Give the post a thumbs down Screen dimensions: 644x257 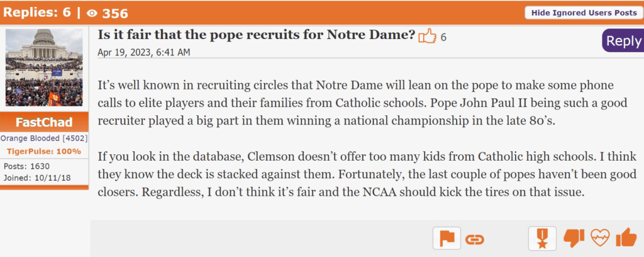tap(574, 238)
